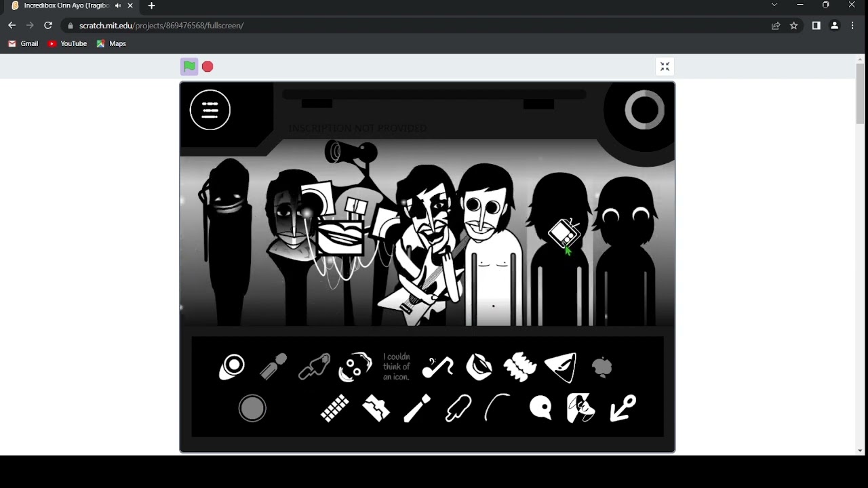This screenshot has width=868, height=488.
Task: Open the hamburger menu in the game
Action: click(210, 109)
